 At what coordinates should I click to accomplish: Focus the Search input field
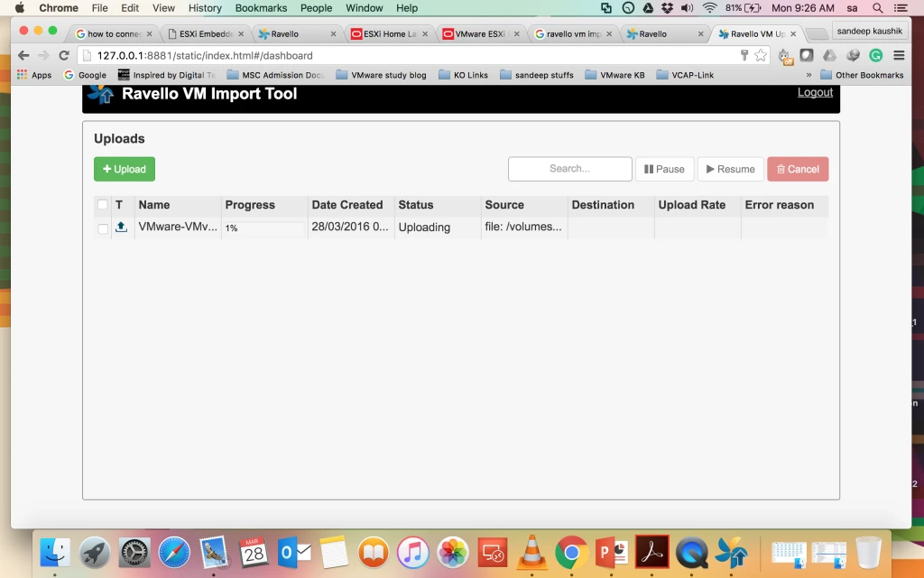click(570, 169)
